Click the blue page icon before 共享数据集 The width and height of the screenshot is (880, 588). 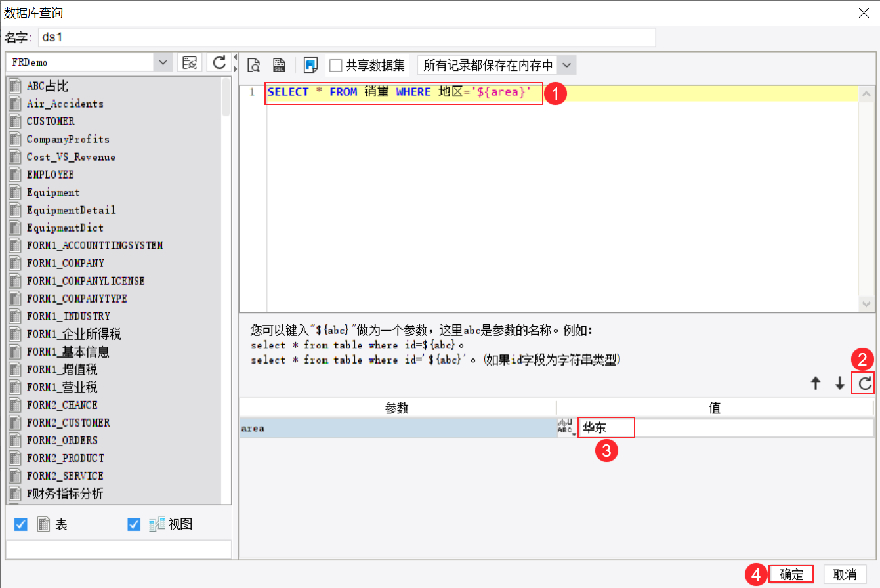(x=311, y=64)
